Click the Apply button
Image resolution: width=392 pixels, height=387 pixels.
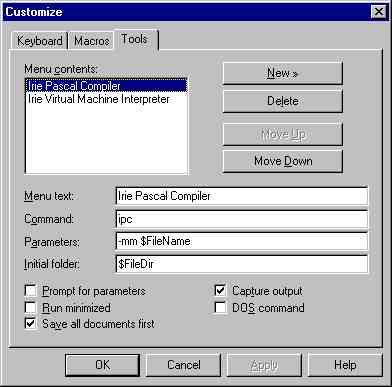[264, 365]
